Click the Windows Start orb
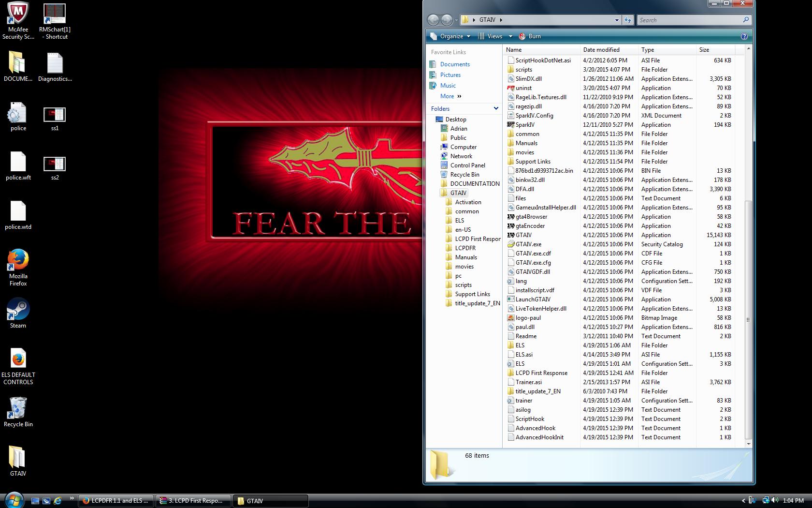The image size is (812, 508). 14,500
